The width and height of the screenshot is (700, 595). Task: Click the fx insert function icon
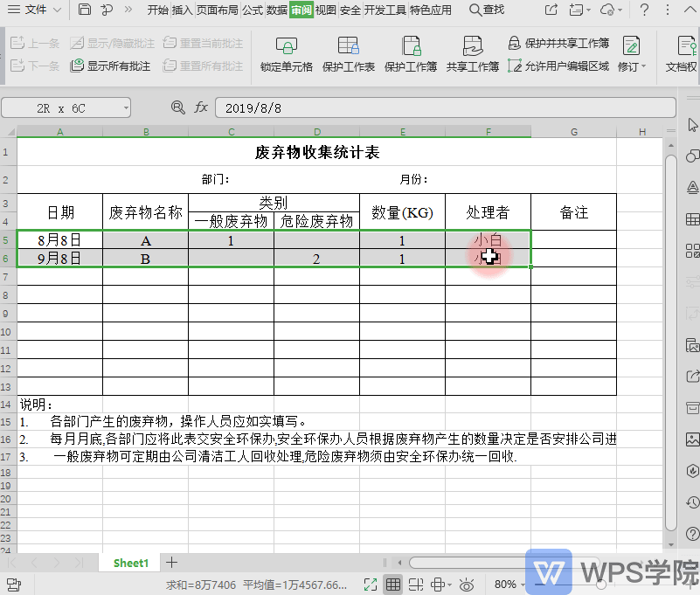(201, 107)
